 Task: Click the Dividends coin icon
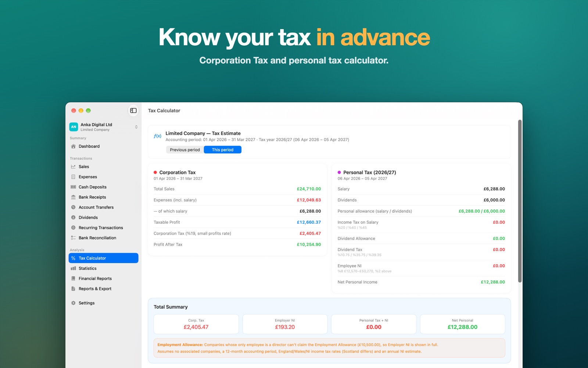pyautogui.click(x=73, y=217)
